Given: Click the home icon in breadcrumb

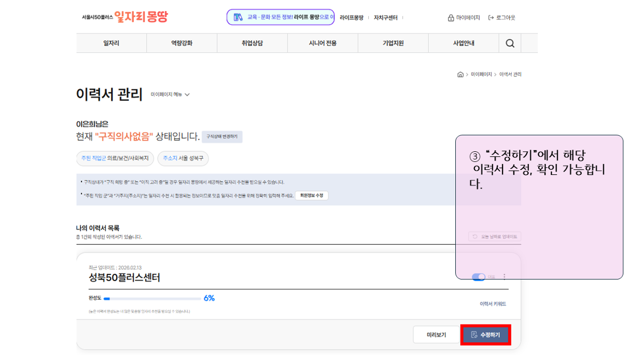Looking at the screenshot, I should pos(460,74).
